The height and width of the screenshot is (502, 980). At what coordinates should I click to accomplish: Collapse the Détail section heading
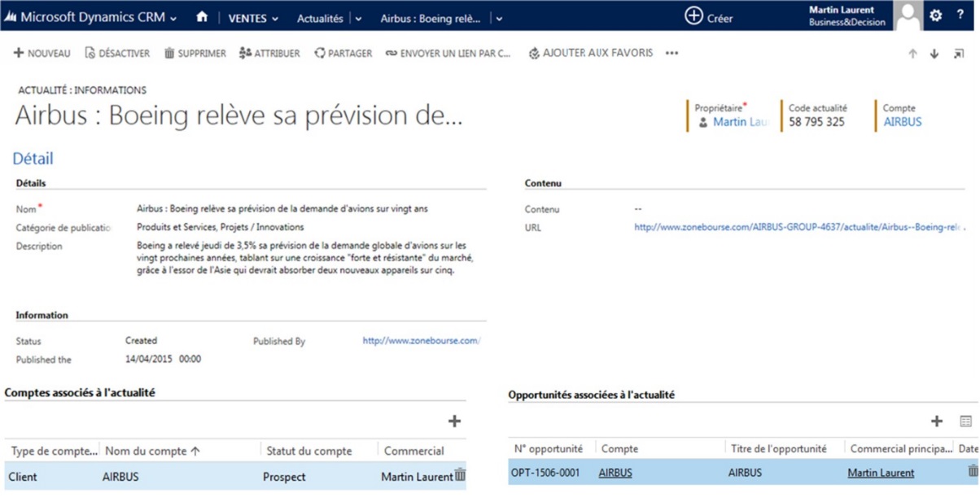[x=33, y=159]
